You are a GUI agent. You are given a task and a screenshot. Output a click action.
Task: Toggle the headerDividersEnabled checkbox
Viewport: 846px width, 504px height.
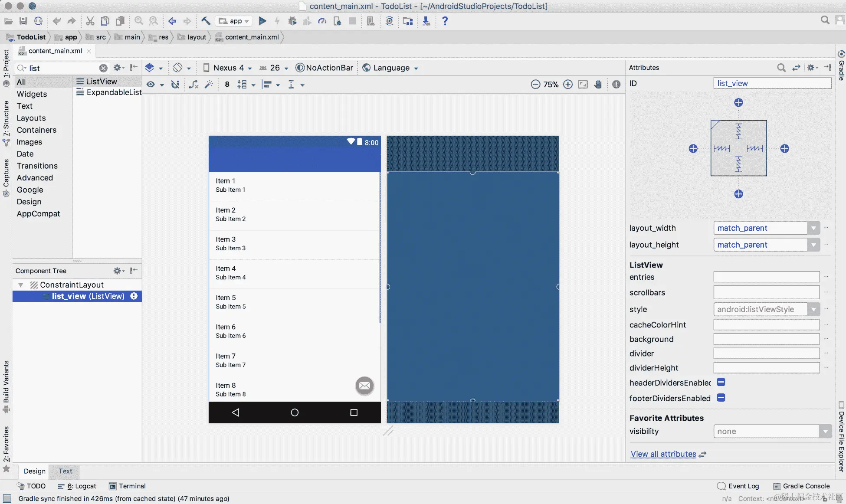tap(721, 382)
